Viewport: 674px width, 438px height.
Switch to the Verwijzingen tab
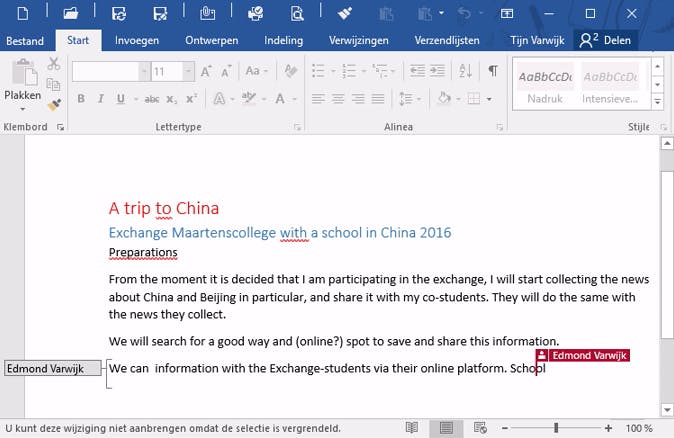[358, 40]
